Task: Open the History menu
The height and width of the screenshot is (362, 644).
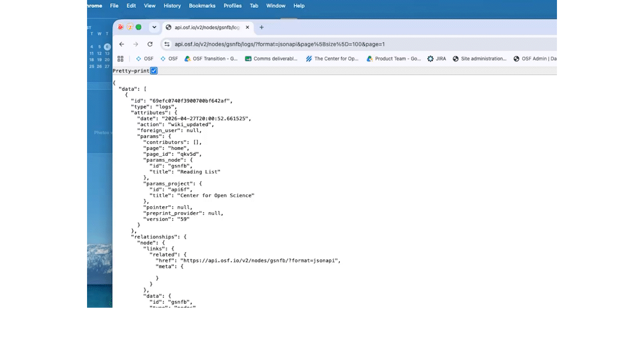Action: 172,6
